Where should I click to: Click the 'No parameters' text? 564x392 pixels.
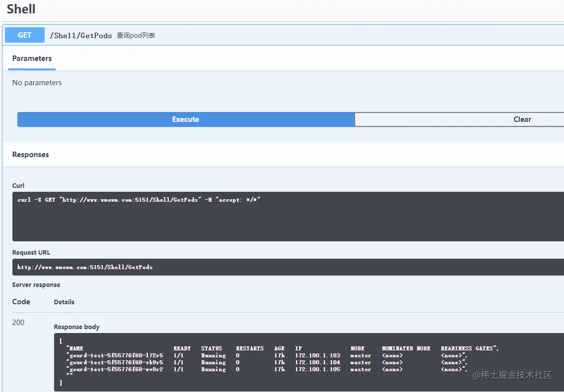37,83
